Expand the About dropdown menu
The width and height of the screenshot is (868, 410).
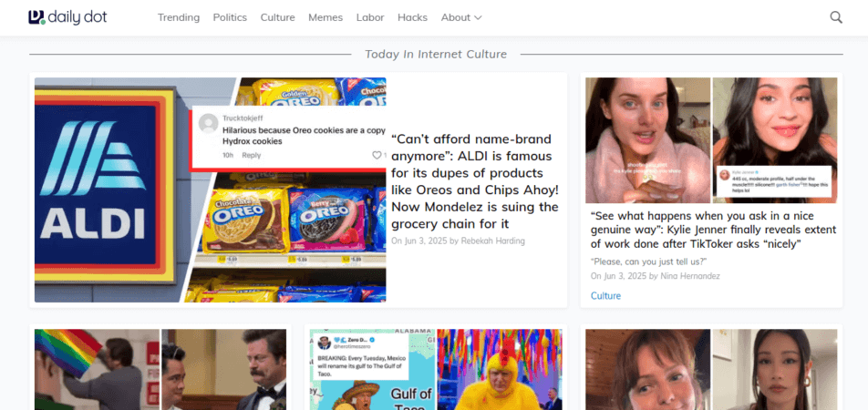coord(460,17)
